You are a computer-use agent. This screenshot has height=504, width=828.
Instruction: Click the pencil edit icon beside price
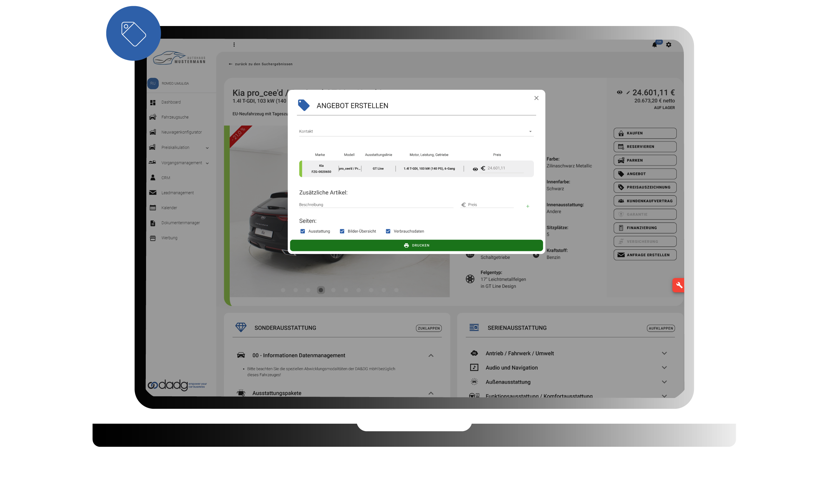point(628,93)
